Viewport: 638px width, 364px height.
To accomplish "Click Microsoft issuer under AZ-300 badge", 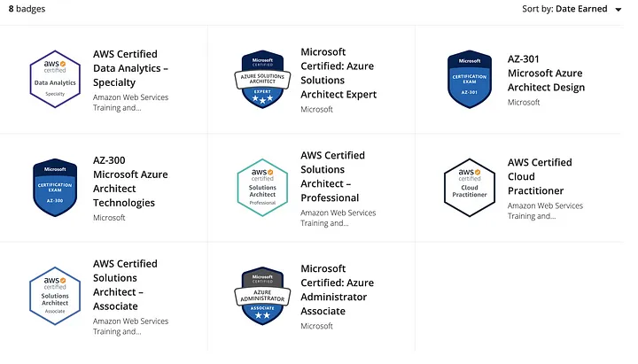I will tap(109, 218).
